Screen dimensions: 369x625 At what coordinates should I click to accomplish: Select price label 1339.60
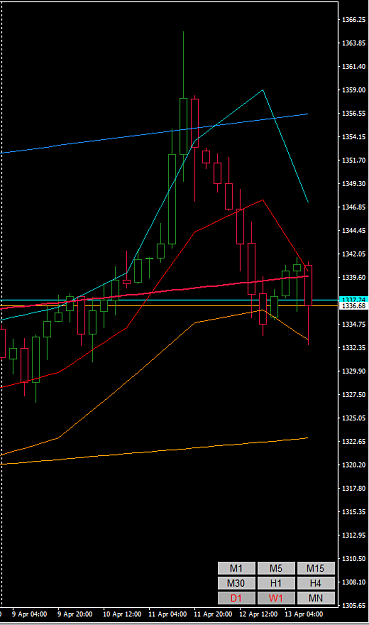(354, 277)
